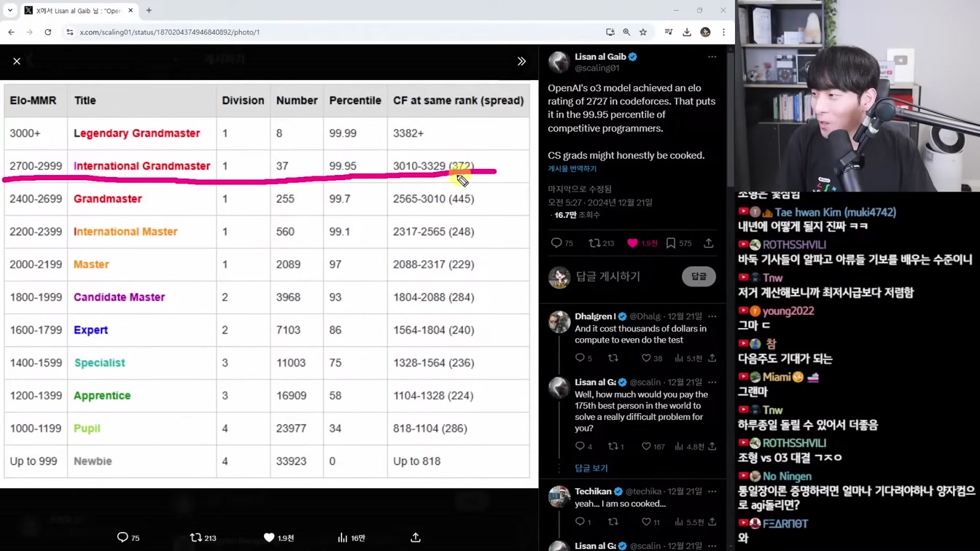Open Chrome downloads
The width and height of the screenshot is (980, 551).
point(687,32)
